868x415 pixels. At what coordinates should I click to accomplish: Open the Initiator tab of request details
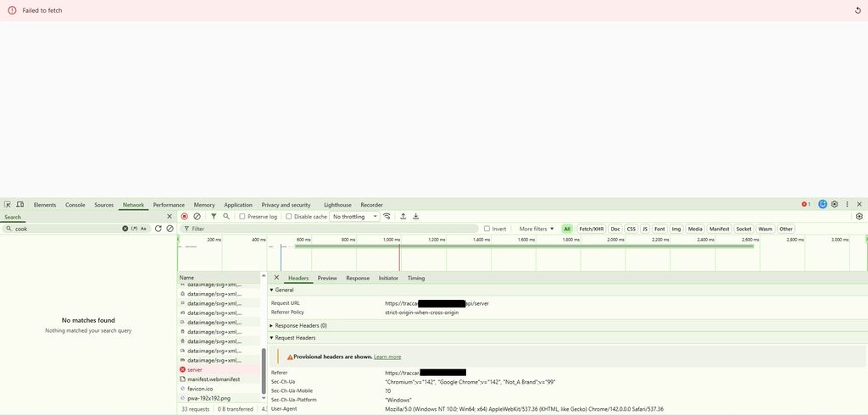(388, 278)
